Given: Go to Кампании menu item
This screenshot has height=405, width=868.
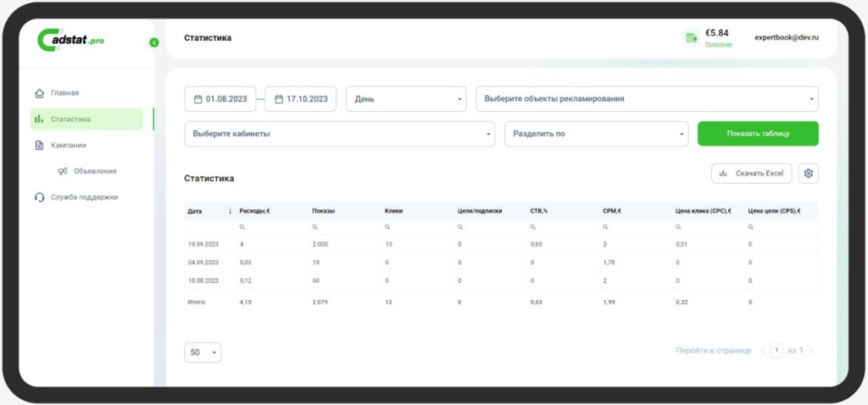Looking at the screenshot, I should pos(68,145).
